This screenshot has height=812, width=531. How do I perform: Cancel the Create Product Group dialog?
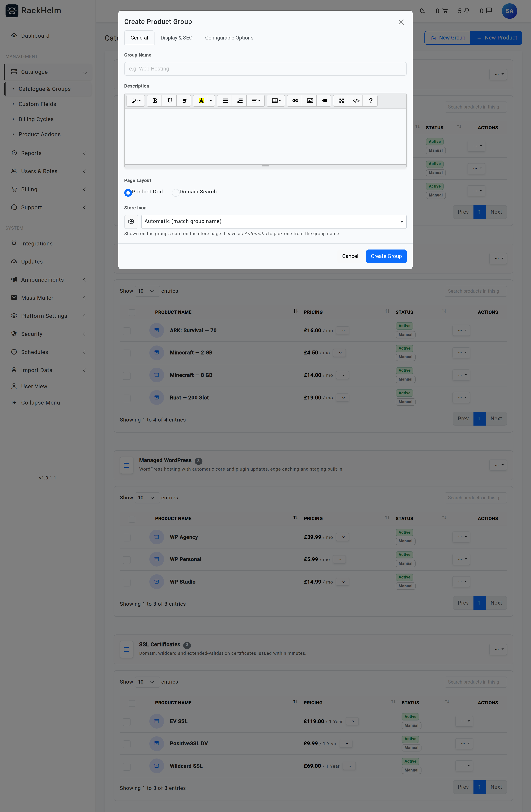click(350, 256)
